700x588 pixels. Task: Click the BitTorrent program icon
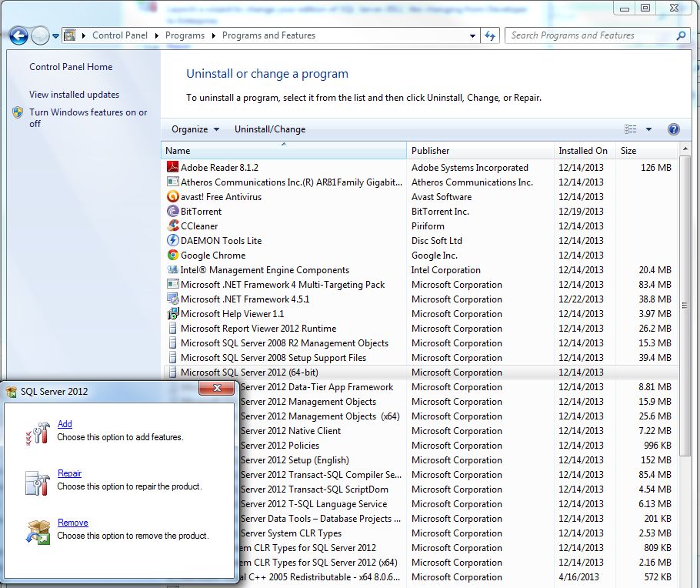coord(172,212)
